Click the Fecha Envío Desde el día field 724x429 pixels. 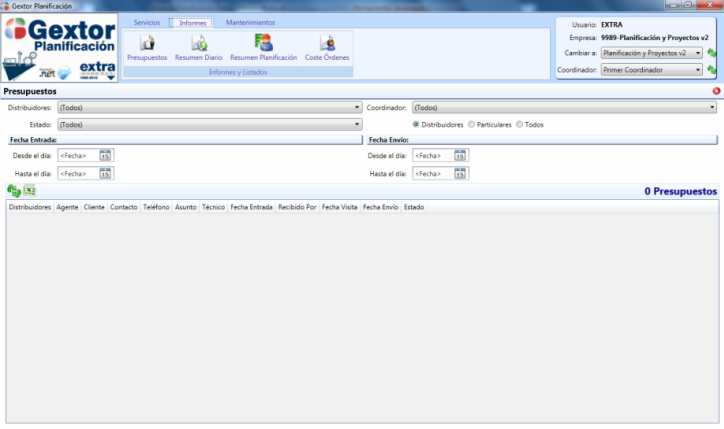click(x=432, y=155)
